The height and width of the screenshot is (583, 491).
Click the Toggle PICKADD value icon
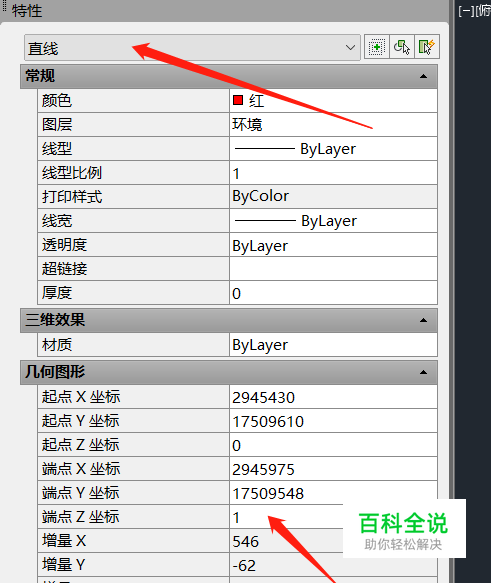pos(377,47)
